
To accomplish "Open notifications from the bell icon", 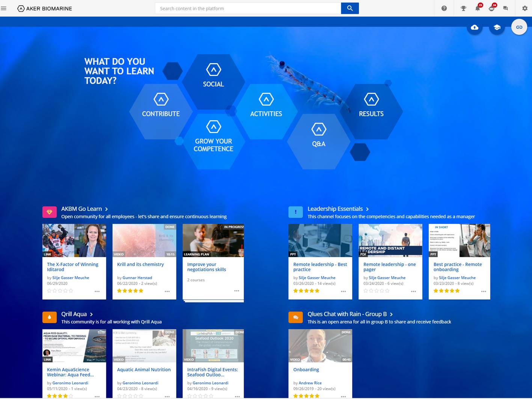I will click(x=477, y=8).
